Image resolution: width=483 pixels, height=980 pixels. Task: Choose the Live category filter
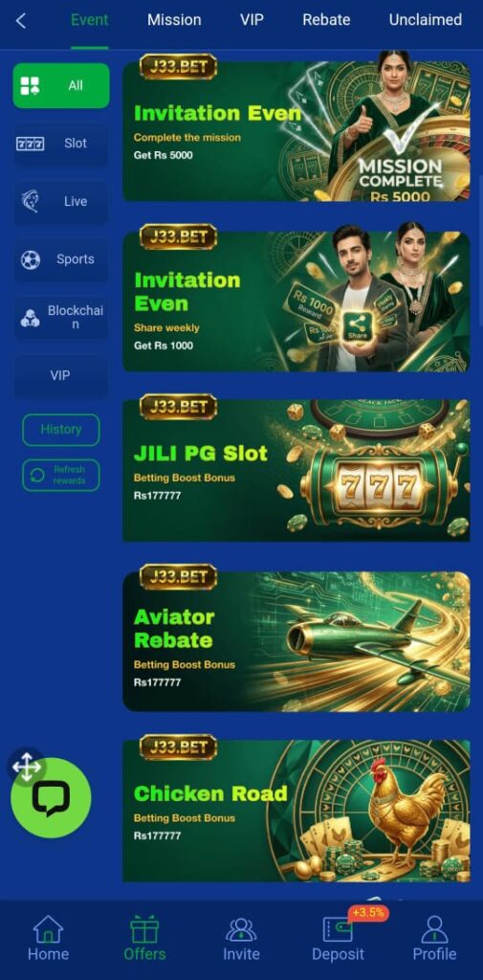(61, 201)
